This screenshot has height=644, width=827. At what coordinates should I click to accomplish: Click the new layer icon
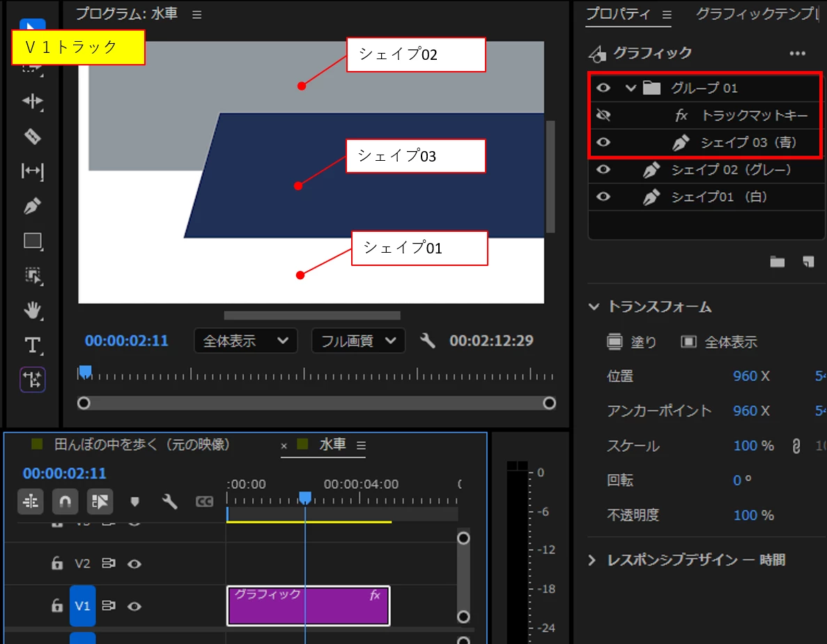tap(809, 262)
